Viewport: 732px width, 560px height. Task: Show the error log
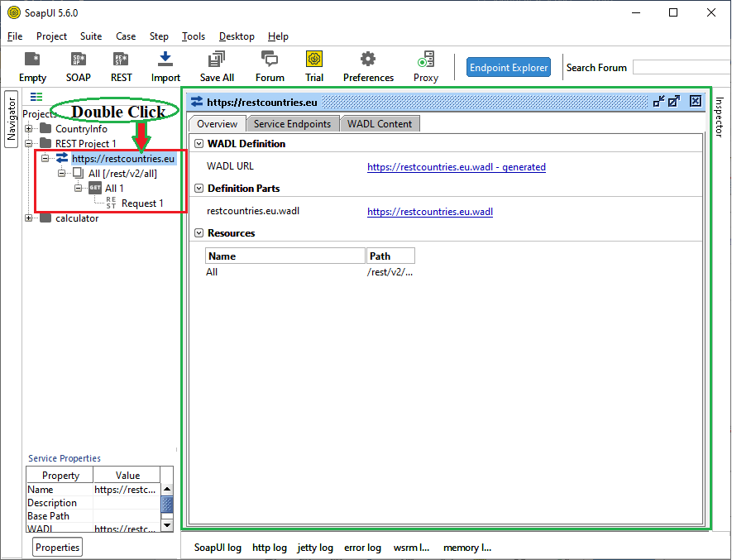tap(363, 548)
